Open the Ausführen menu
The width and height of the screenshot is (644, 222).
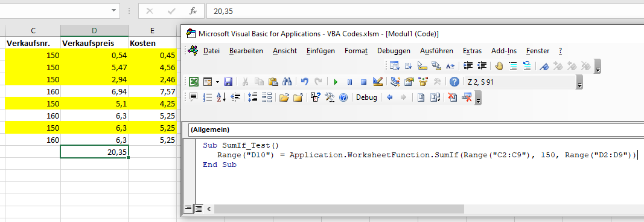[436, 51]
